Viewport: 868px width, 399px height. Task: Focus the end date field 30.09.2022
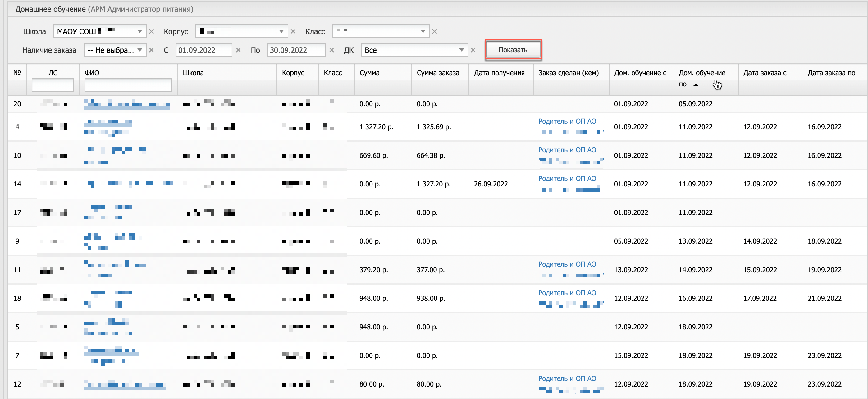tap(296, 50)
